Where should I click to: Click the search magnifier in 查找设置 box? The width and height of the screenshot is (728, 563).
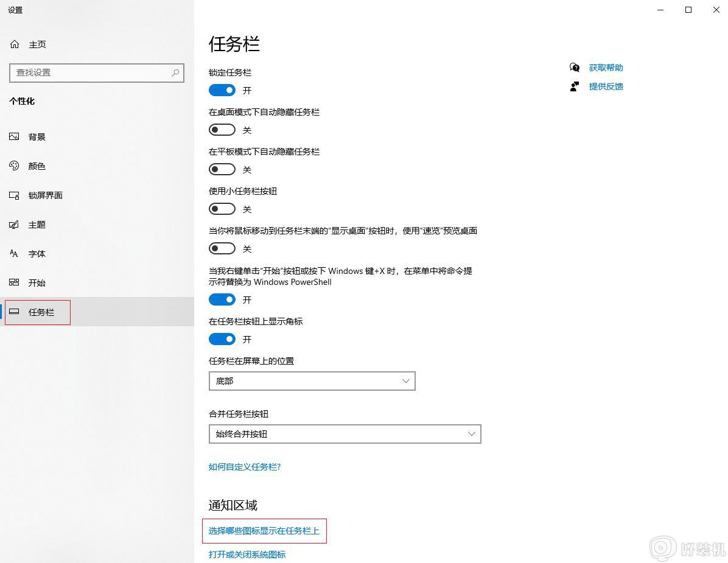click(x=175, y=72)
